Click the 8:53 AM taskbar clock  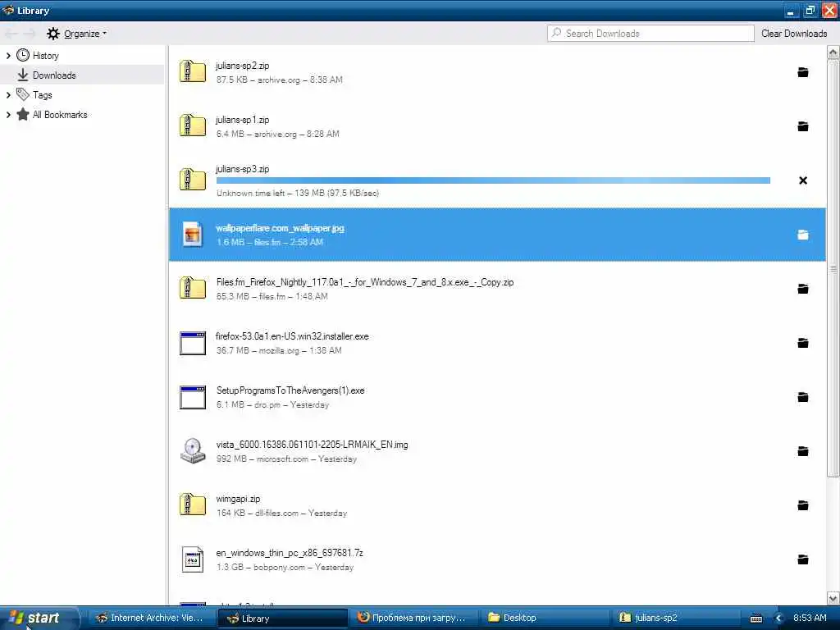tap(810, 618)
